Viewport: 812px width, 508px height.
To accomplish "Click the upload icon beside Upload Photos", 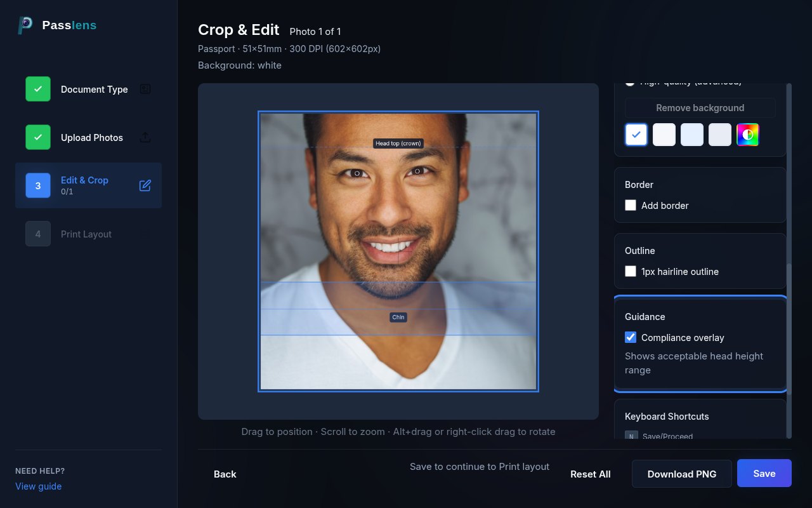I will click(x=145, y=137).
